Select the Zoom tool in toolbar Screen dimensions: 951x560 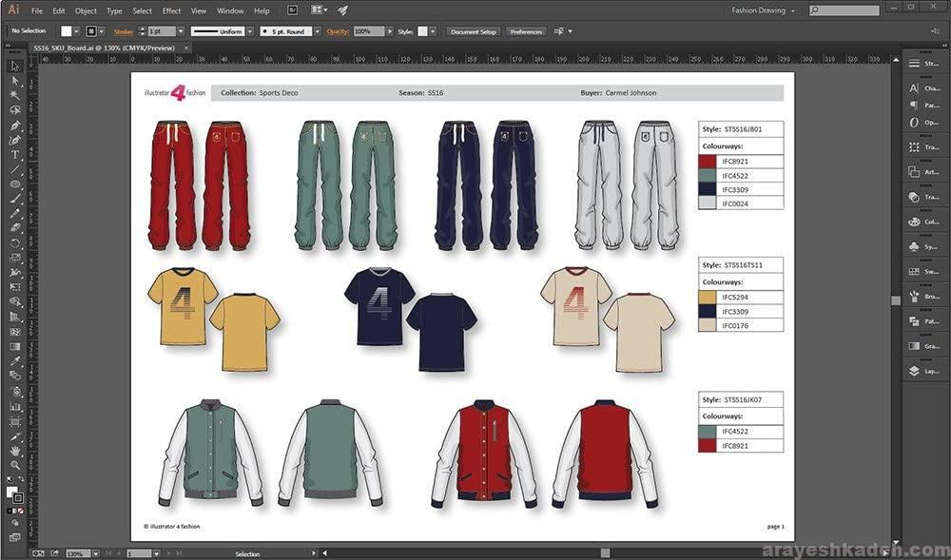pos(15,464)
